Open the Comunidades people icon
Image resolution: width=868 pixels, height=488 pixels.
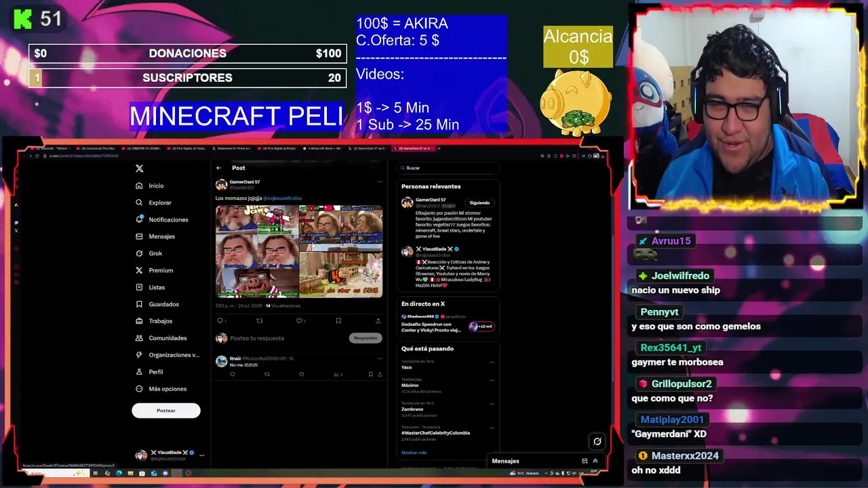click(139, 338)
